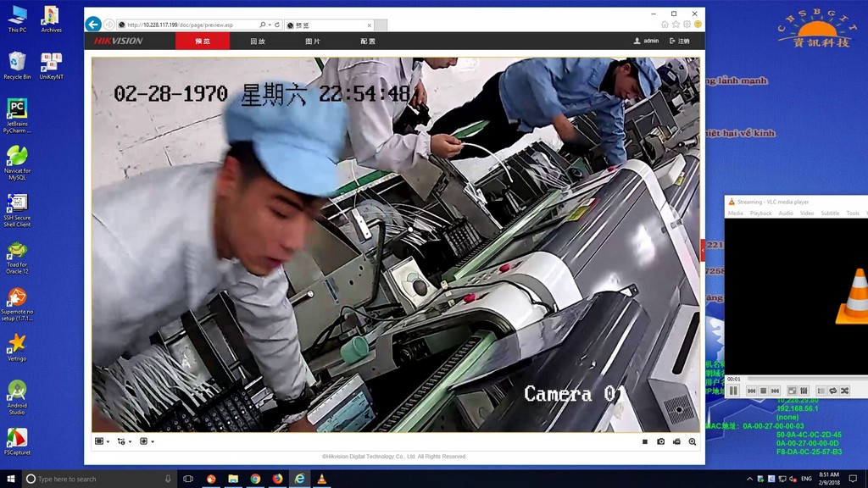Expand the window division layout dropdown
The height and width of the screenshot is (488, 868).
(103, 441)
